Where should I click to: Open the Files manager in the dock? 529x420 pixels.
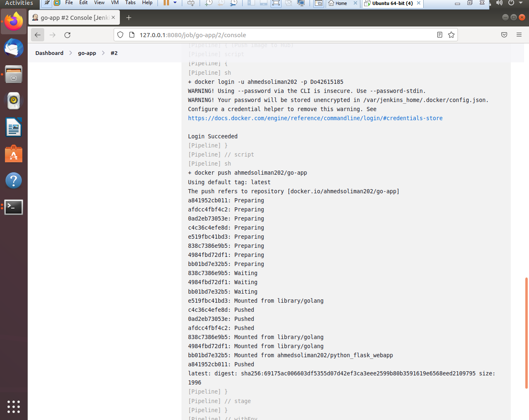tap(14, 75)
